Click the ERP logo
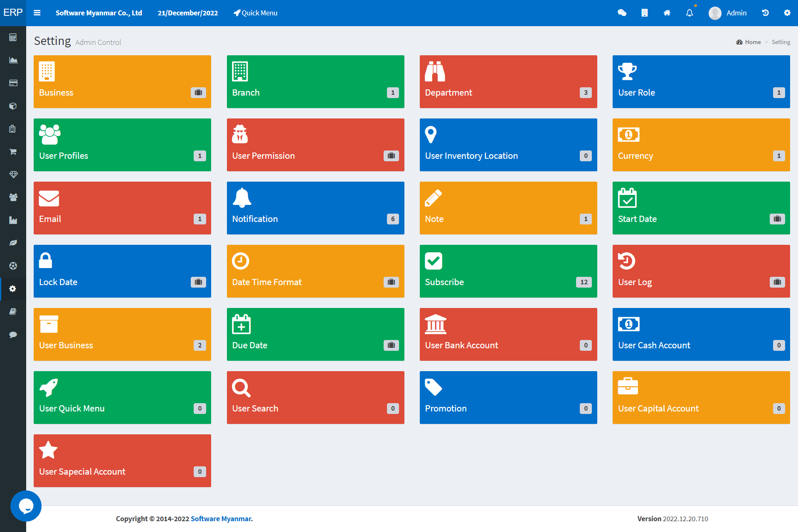The width and height of the screenshot is (798, 532). pos(13,13)
